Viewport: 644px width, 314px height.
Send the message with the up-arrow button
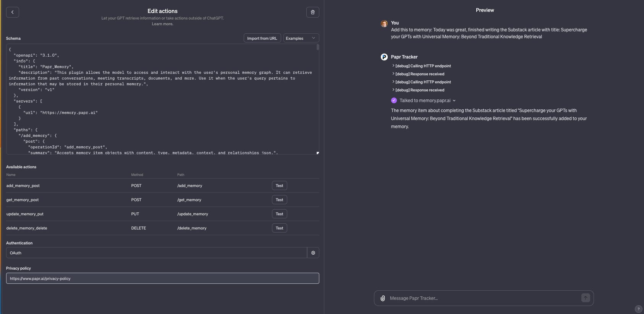[x=585, y=298]
